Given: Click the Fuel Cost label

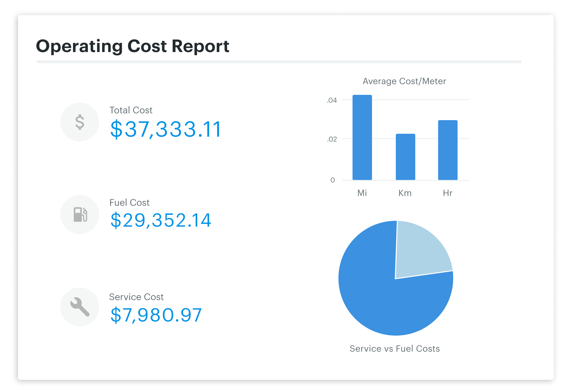Looking at the screenshot, I should point(129,203).
